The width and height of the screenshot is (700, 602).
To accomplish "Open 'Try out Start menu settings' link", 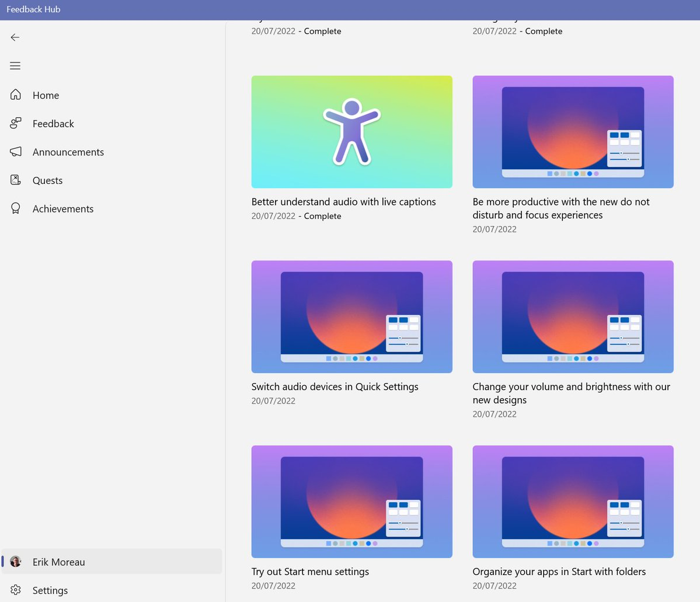I will [x=310, y=572].
